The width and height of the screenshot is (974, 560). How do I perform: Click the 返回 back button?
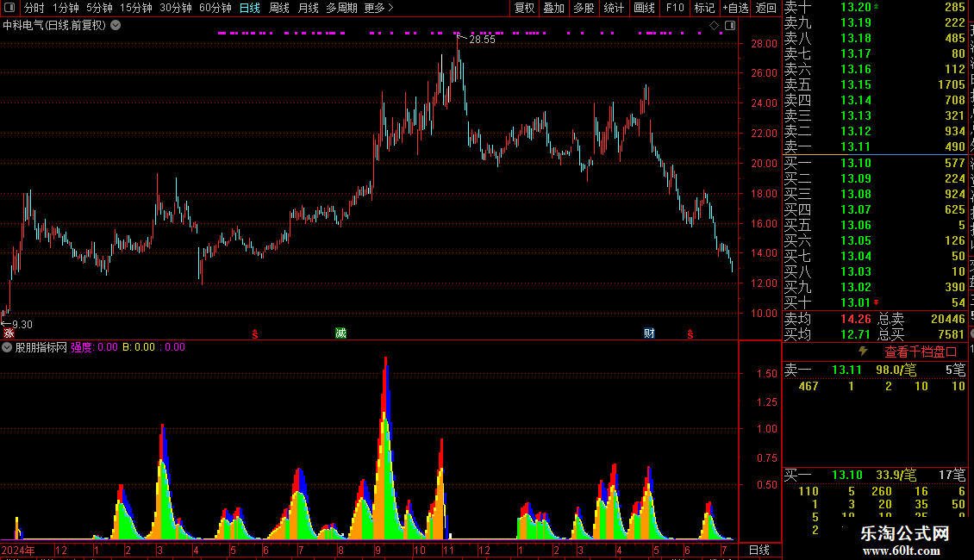coord(766,8)
